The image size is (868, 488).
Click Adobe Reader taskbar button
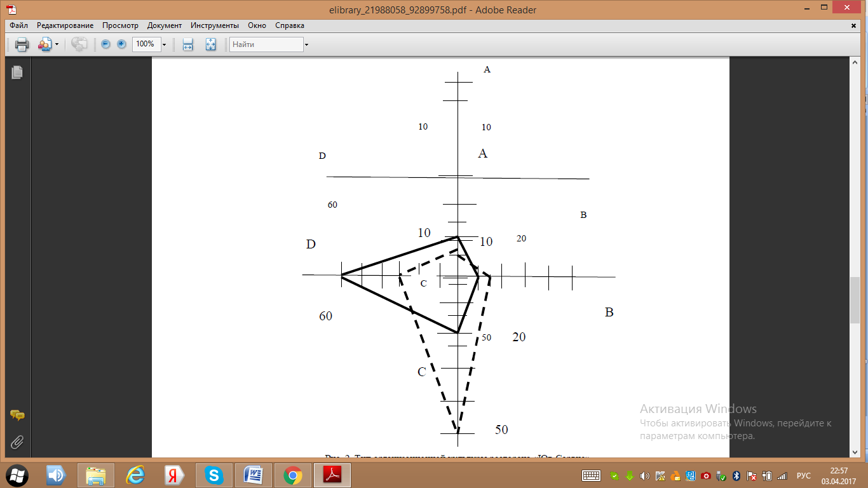point(332,475)
